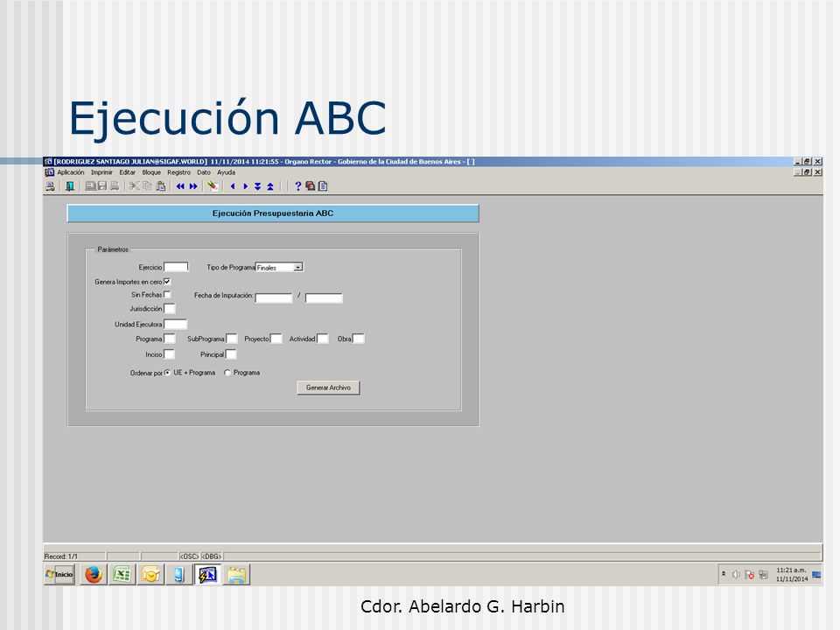Image resolution: width=840 pixels, height=630 pixels.
Task: Click the volume speaker tray icon
Action: (x=736, y=574)
